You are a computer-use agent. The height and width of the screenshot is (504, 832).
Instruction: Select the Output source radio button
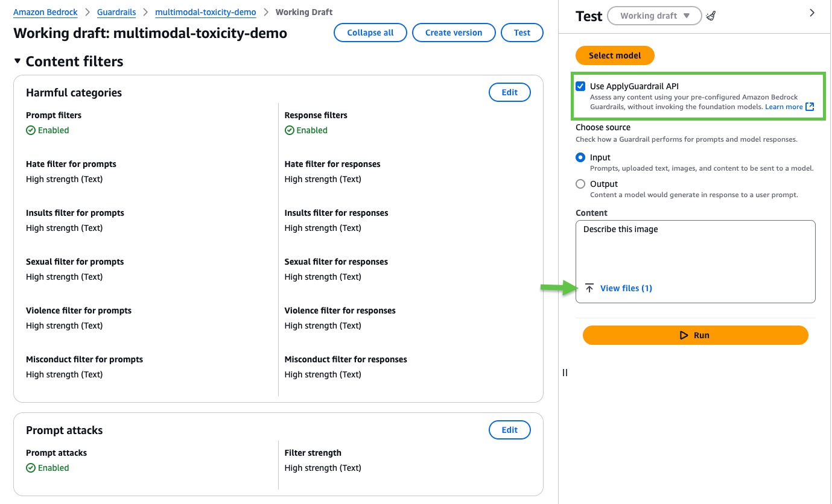tap(580, 184)
